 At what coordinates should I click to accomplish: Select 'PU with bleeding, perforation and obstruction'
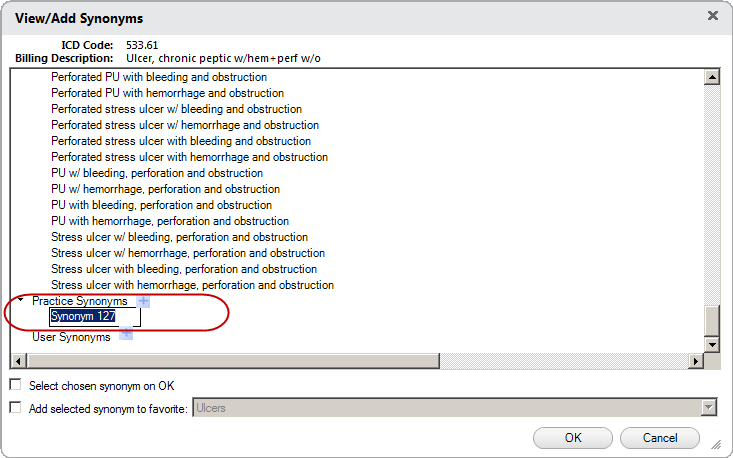click(x=161, y=205)
